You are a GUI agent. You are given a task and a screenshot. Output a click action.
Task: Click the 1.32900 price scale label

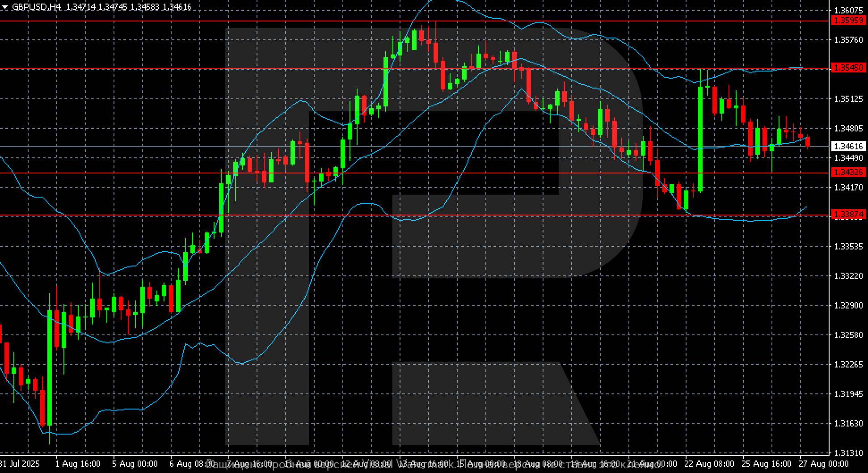[x=848, y=305]
